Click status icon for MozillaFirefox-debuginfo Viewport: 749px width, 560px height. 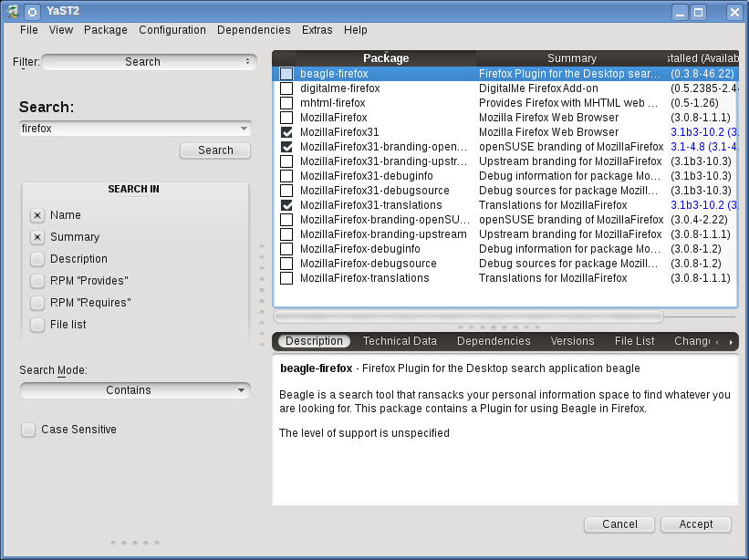(x=286, y=249)
